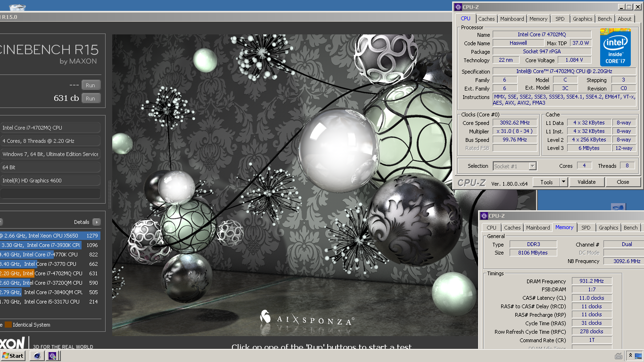This screenshot has width=644, height=362.
Task: Select the Bench tab in the lower CPU-Z window
Action: 631,228
